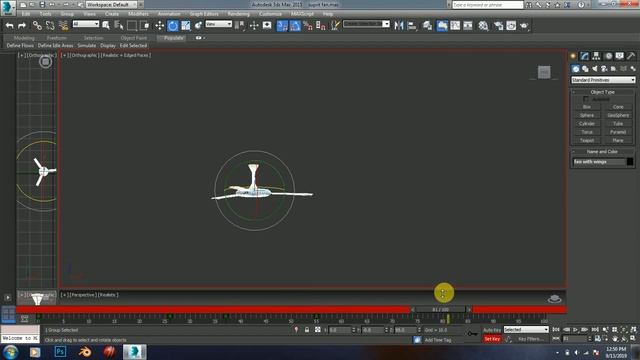Click the Set Key mode button
Image resolution: width=640 pixels, height=360 pixels.
pyautogui.click(x=492, y=339)
